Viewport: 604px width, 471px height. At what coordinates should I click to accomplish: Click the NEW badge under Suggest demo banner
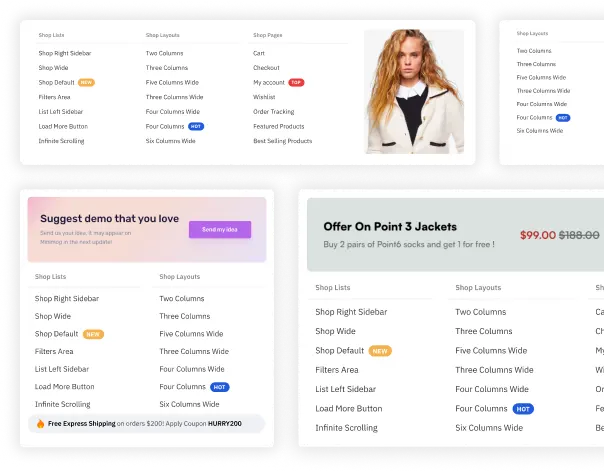[x=93, y=334]
